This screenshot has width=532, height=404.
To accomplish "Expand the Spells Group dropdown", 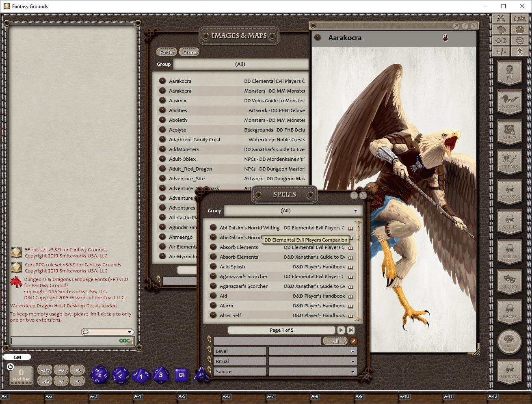I will (355, 211).
